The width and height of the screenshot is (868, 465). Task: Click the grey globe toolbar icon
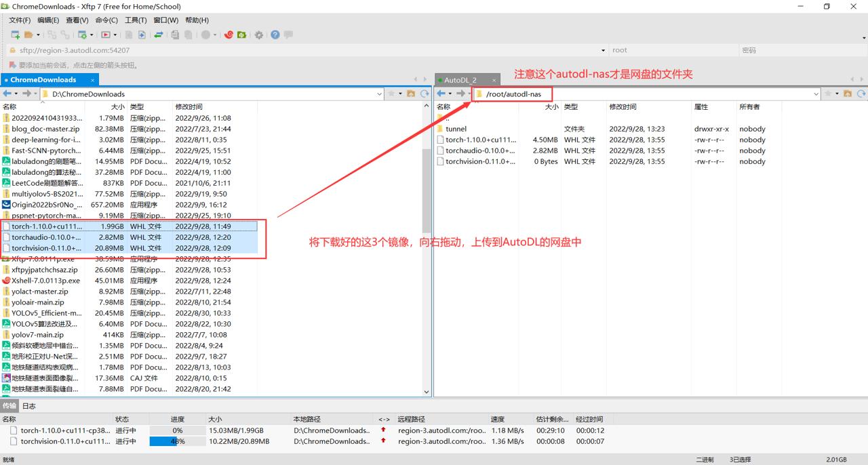[x=205, y=35]
